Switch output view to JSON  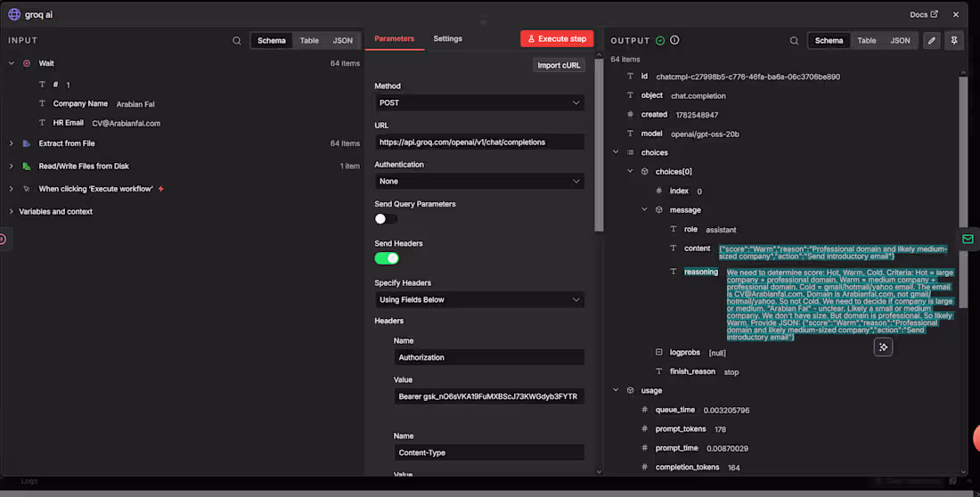pyautogui.click(x=900, y=41)
